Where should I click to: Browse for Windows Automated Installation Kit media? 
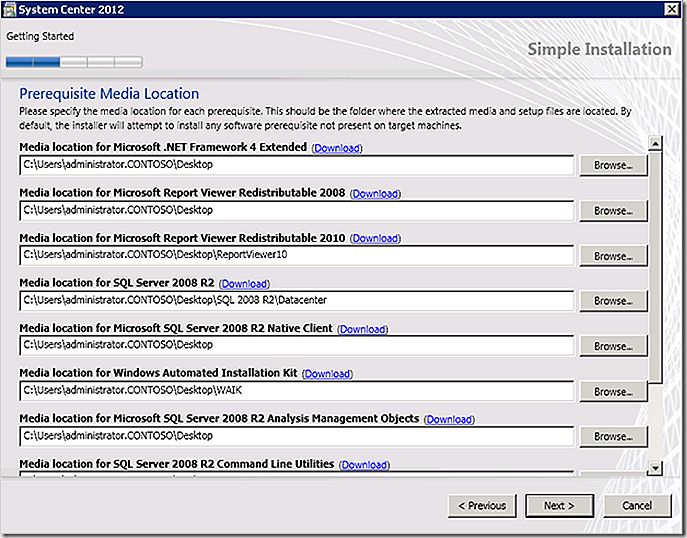point(613,391)
